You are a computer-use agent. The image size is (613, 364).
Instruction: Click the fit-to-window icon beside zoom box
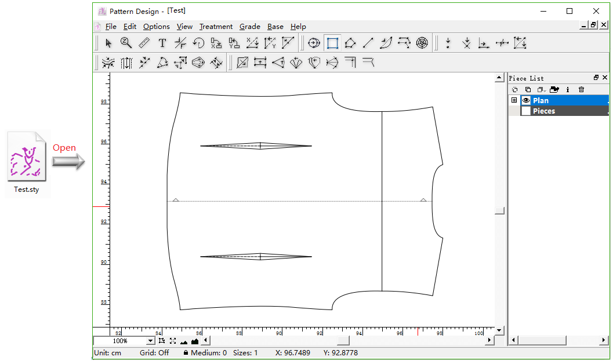tap(172, 341)
